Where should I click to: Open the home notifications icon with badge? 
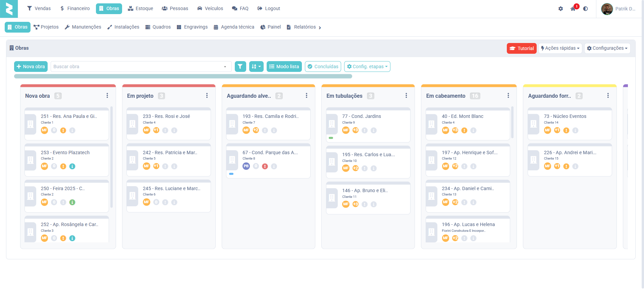(x=573, y=9)
